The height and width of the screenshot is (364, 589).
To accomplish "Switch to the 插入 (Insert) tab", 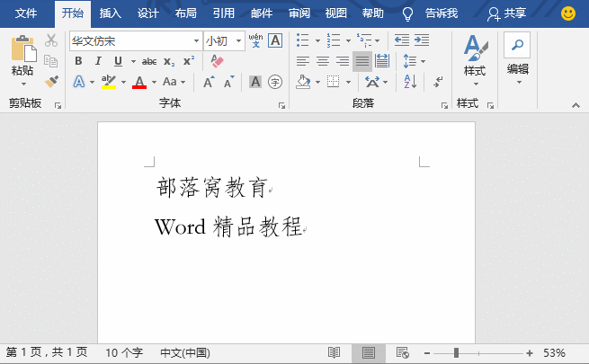I will point(111,13).
